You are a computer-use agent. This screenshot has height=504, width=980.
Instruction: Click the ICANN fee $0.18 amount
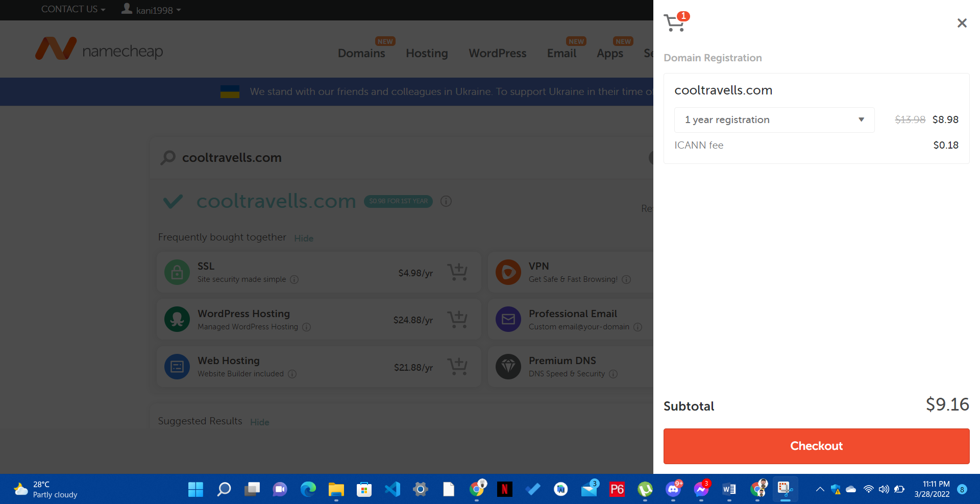point(946,145)
